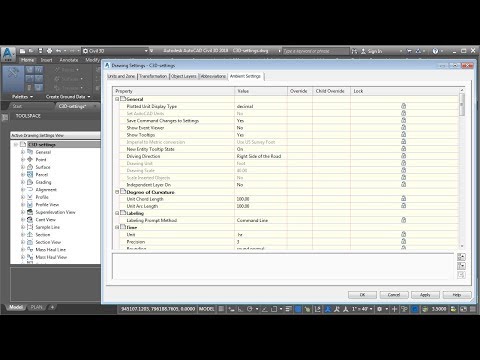Open the Palettes panel dropdown

point(22,97)
